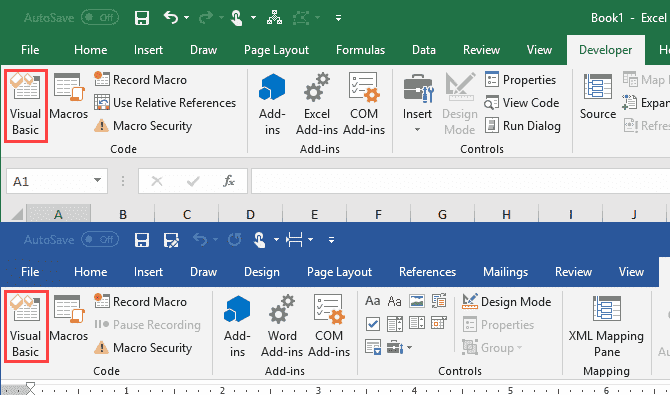Toggle Design Mode in Word Controls group
670x395 pixels.
[x=506, y=302]
